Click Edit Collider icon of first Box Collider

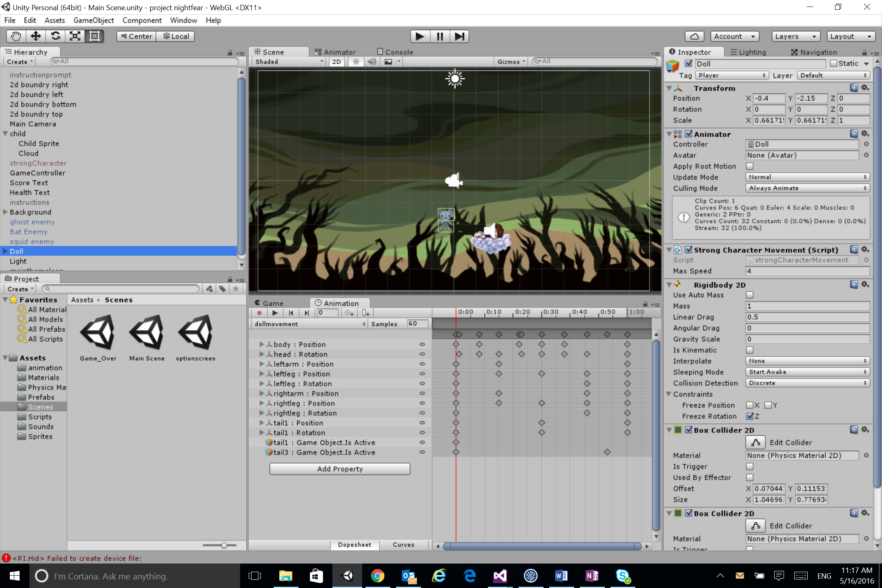coord(755,442)
